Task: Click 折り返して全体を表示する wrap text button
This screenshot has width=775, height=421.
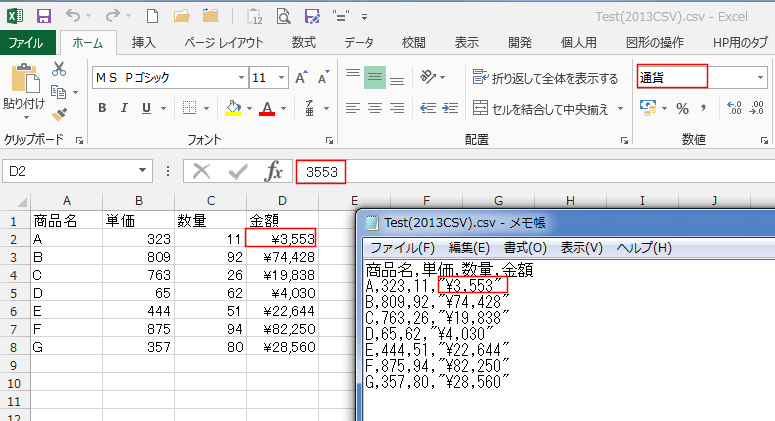Action: 545,78
